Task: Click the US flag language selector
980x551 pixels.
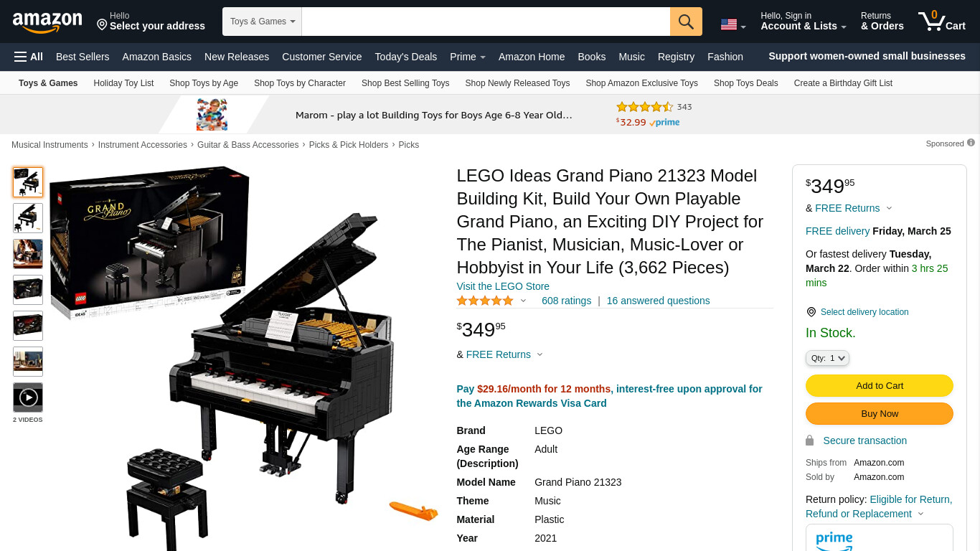Action: [733, 24]
